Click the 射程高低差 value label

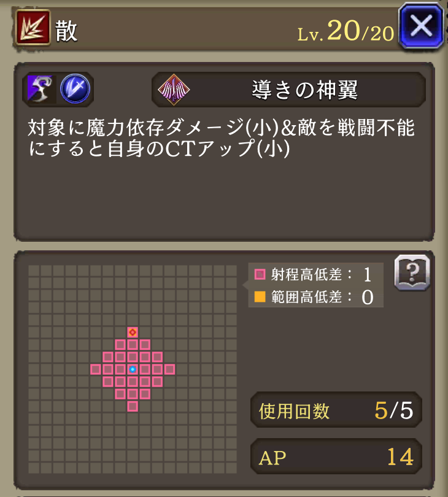(368, 274)
